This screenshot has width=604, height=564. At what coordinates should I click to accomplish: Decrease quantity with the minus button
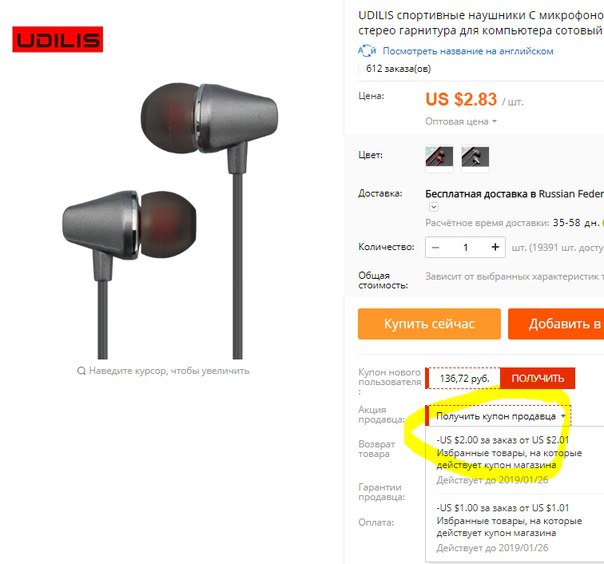click(x=436, y=247)
